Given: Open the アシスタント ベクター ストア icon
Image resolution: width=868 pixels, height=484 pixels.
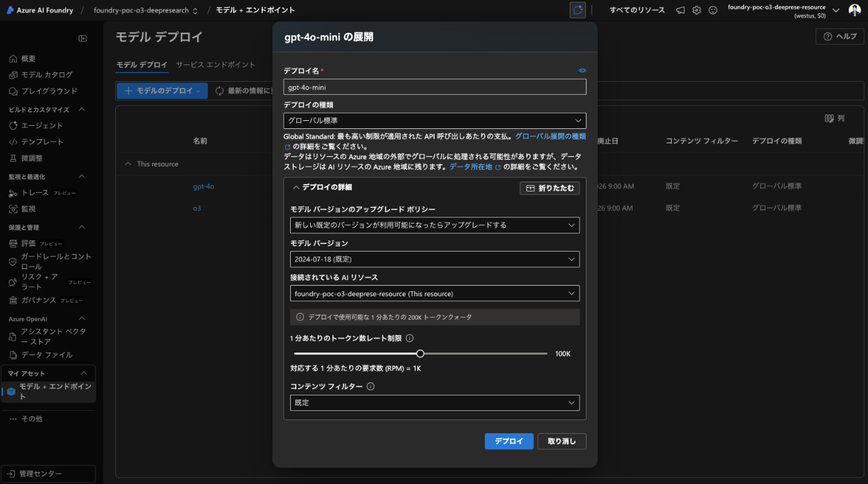Looking at the screenshot, I should pyautogui.click(x=13, y=337).
